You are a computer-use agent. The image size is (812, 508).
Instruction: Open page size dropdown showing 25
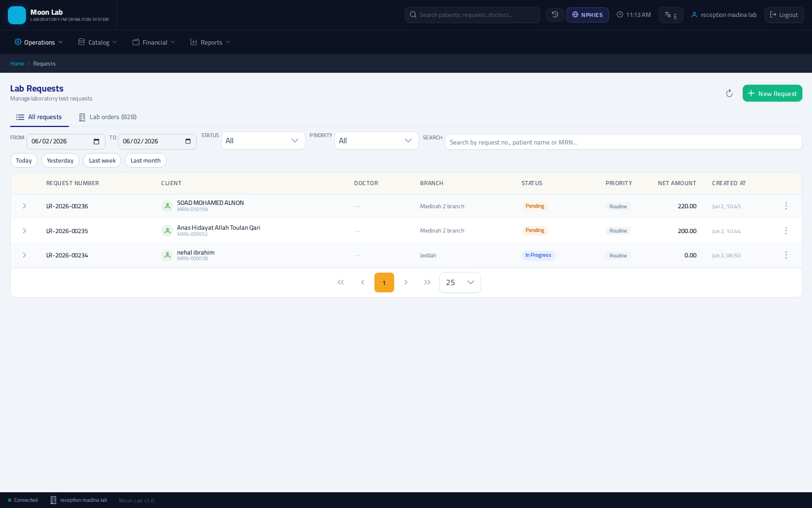460,282
